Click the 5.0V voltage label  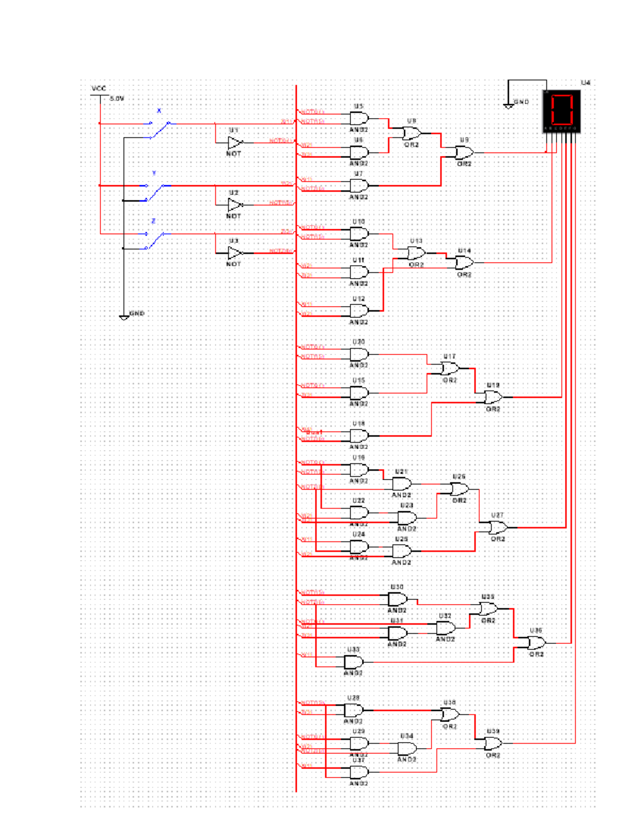click(116, 99)
